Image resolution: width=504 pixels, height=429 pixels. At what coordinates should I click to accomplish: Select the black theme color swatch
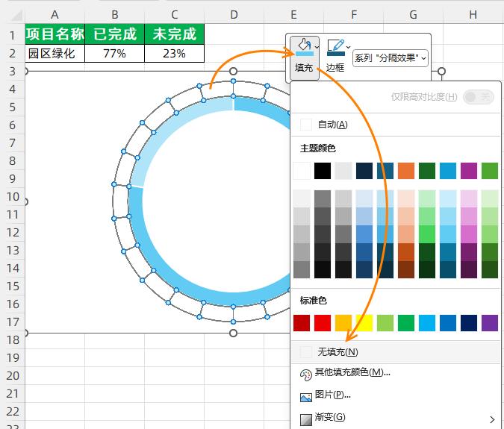point(323,171)
